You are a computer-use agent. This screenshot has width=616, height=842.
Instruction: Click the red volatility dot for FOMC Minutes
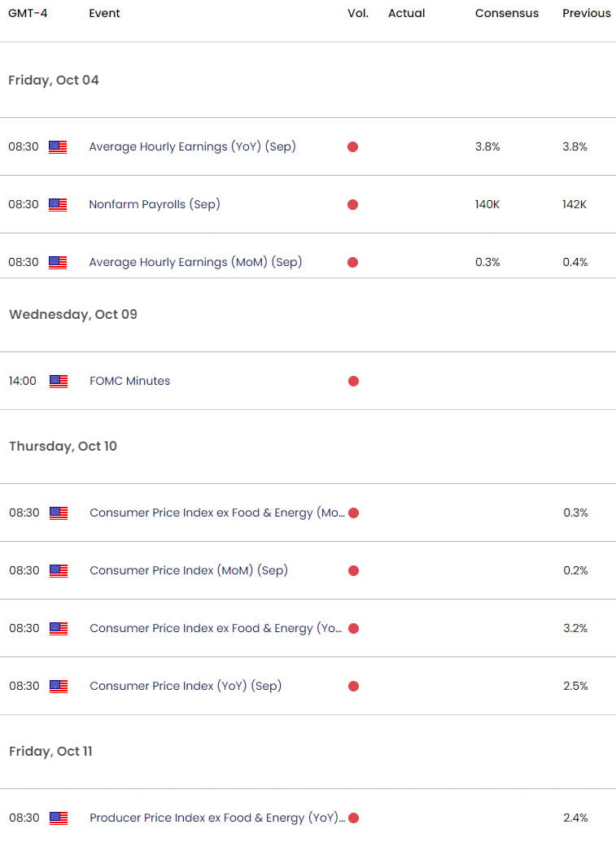pyautogui.click(x=352, y=381)
